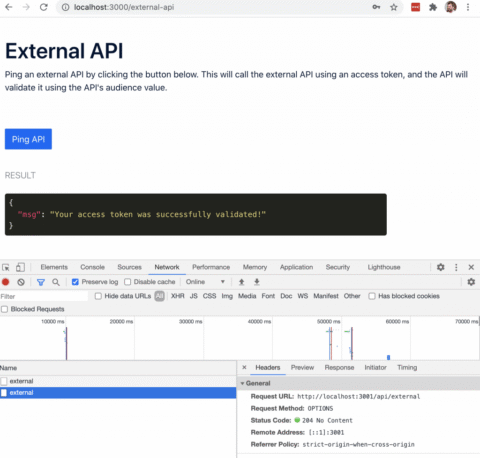
Task: Open the Chrome profile avatar
Action: tap(450, 7)
